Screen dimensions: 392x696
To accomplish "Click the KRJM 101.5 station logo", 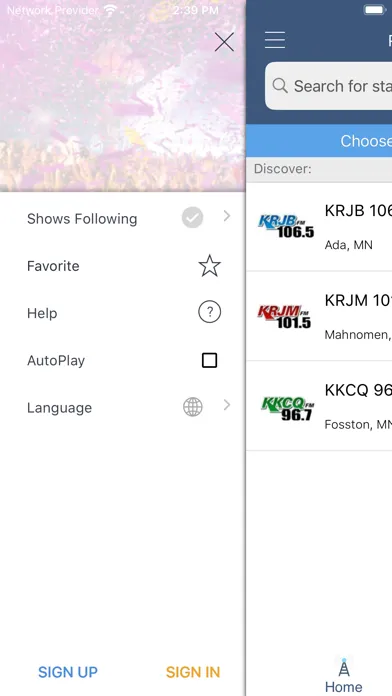I will (x=285, y=316).
